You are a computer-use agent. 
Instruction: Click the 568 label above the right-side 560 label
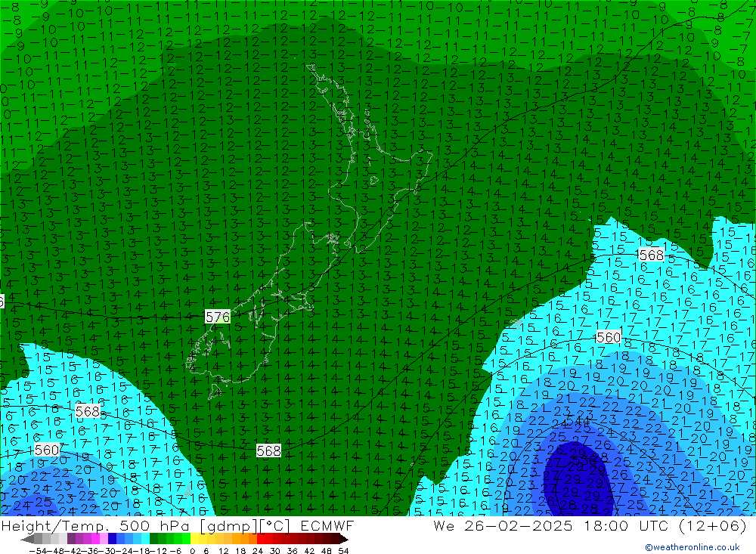[651, 255]
